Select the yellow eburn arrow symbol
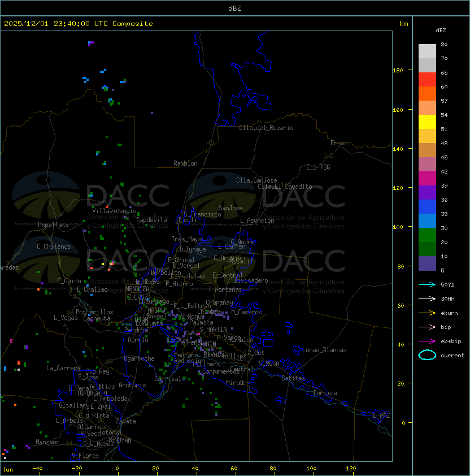This screenshot has height=476, width=470. click(427, 313)
